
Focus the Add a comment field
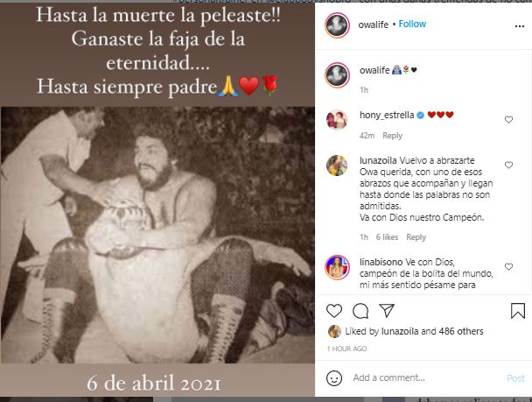(x=426, y=377)
